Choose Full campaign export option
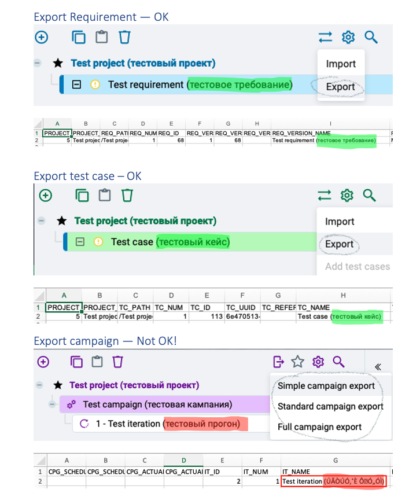 (x=320, y=427)
